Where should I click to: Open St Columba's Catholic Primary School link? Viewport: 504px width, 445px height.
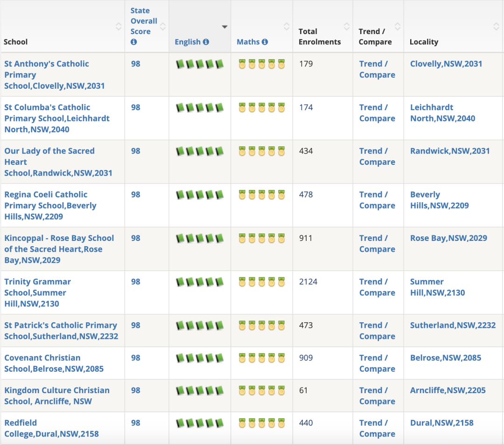pos(57,118)
